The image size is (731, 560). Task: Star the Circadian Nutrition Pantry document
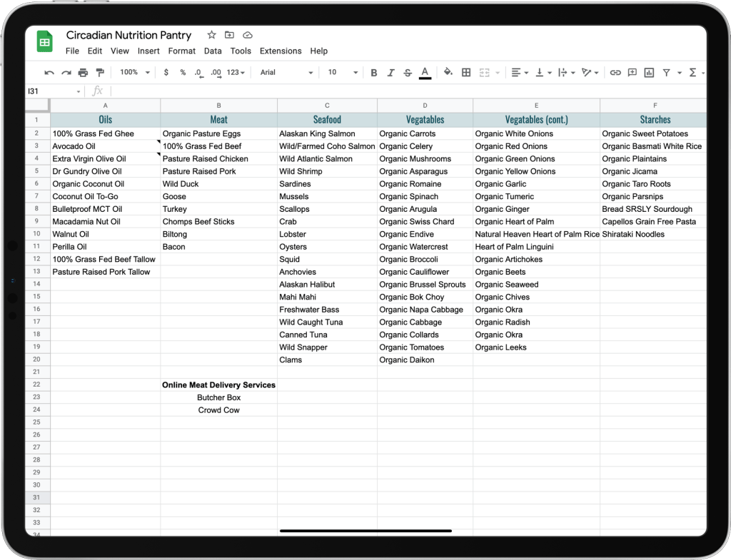pos(211,35)
